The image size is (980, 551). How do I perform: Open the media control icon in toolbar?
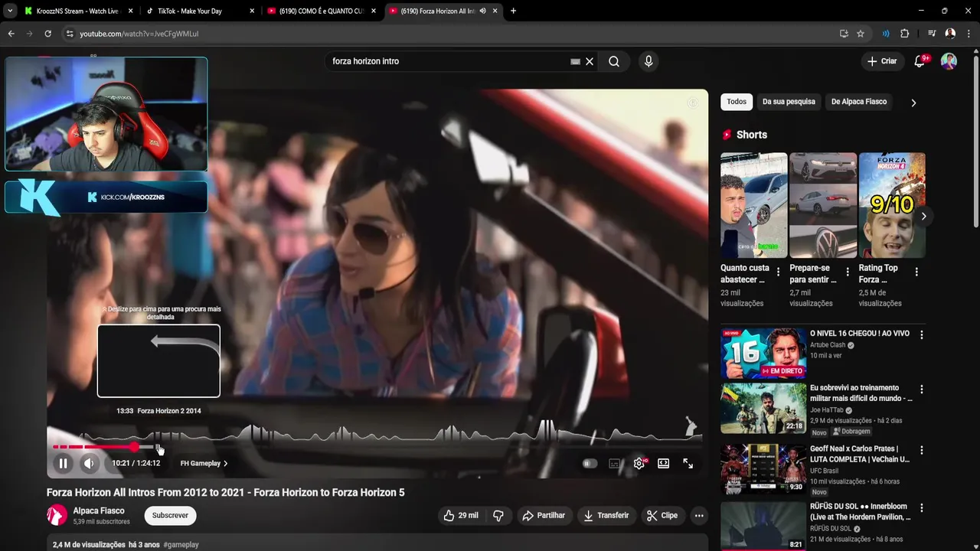point(932,34)
